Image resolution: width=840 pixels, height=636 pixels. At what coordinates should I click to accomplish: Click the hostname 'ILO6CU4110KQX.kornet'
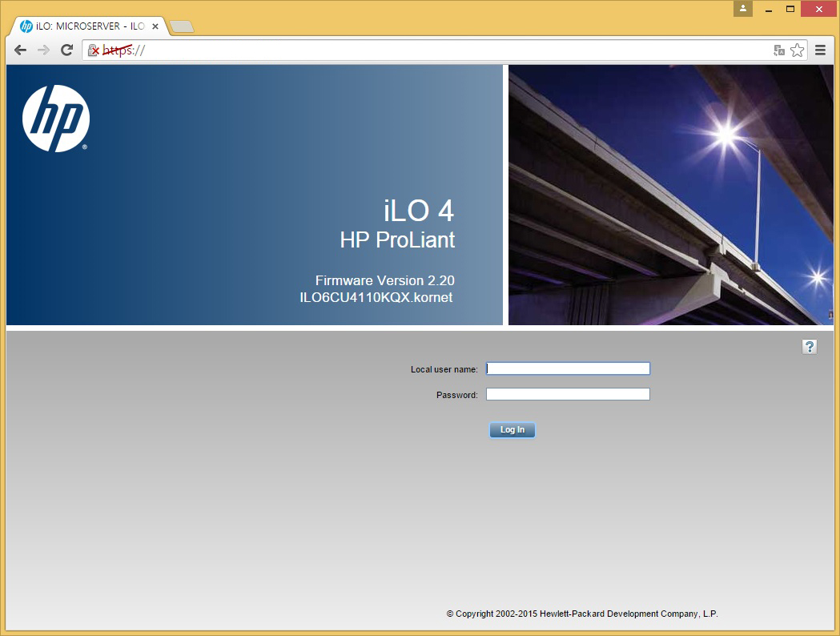coord(376,297)
